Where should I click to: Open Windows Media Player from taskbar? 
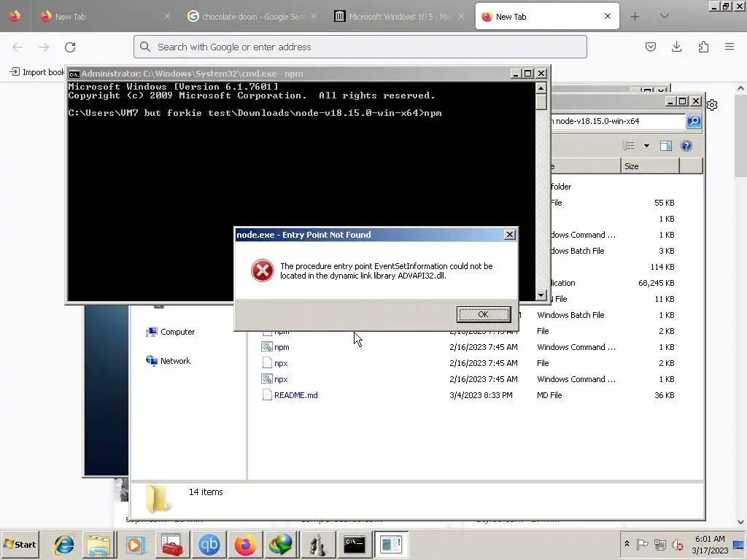(x=135, y=545)
